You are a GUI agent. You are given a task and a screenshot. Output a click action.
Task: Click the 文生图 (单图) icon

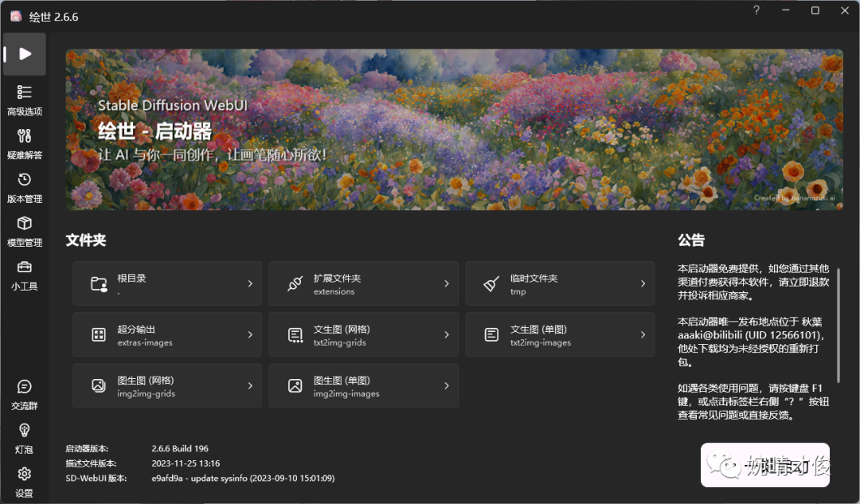(x=491, y=334)
